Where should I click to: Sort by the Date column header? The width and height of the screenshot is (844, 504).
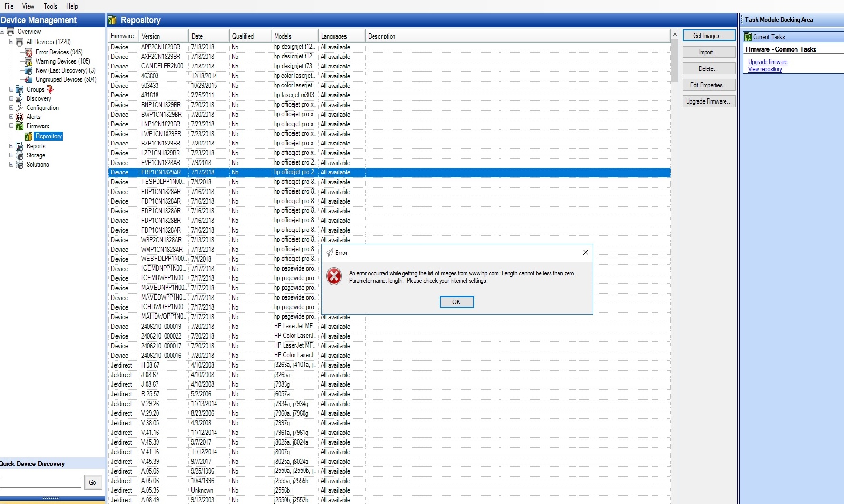pyautogui.click(x=209, y=36)
